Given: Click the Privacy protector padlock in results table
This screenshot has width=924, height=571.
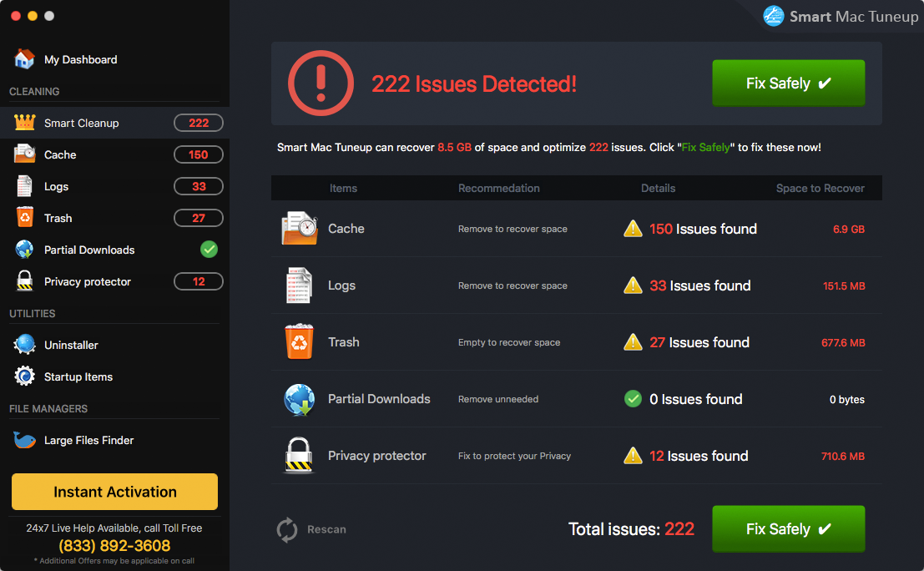Looking at the screenshot, I should (x=299, y=456).
